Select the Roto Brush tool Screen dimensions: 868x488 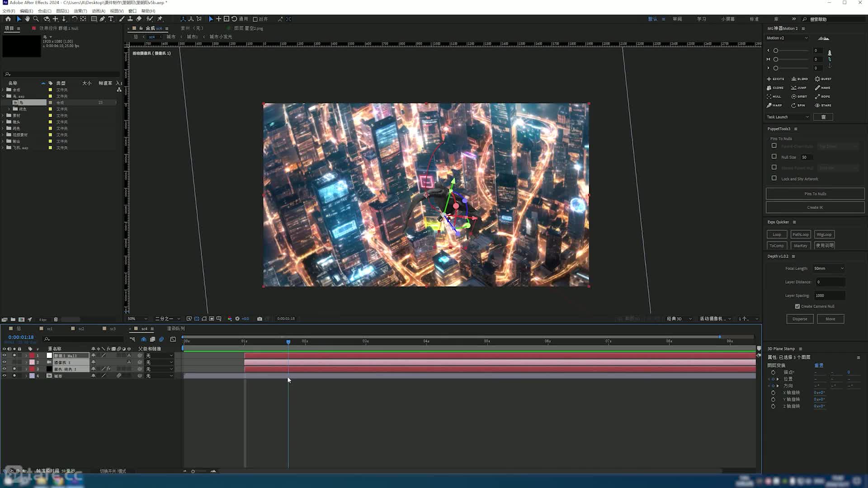150,19
